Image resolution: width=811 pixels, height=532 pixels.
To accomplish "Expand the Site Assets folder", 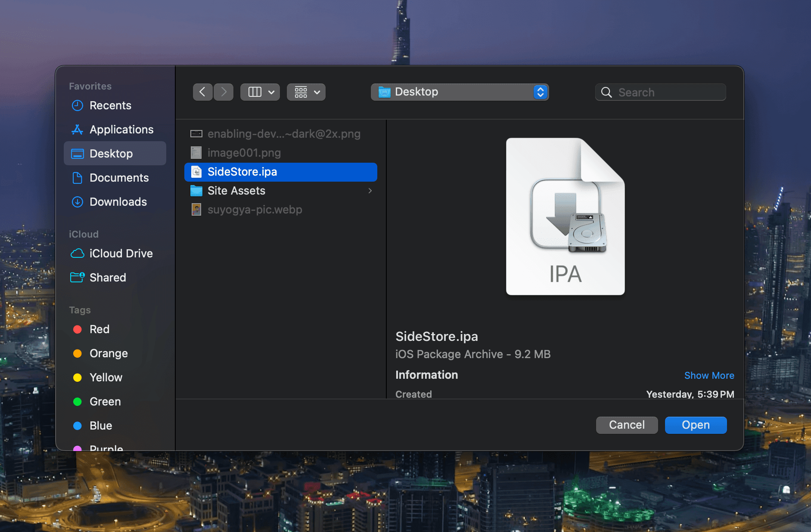I will 370,190.
